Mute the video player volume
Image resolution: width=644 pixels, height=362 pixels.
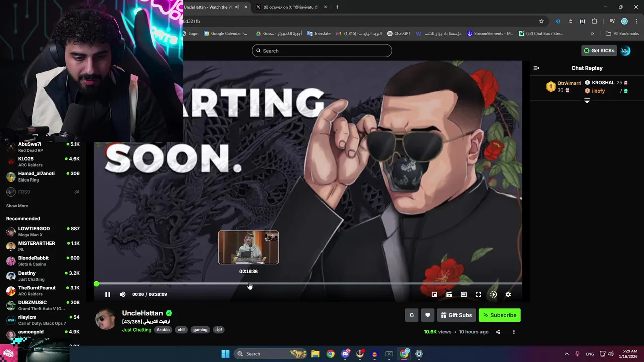tap(122, 294)
